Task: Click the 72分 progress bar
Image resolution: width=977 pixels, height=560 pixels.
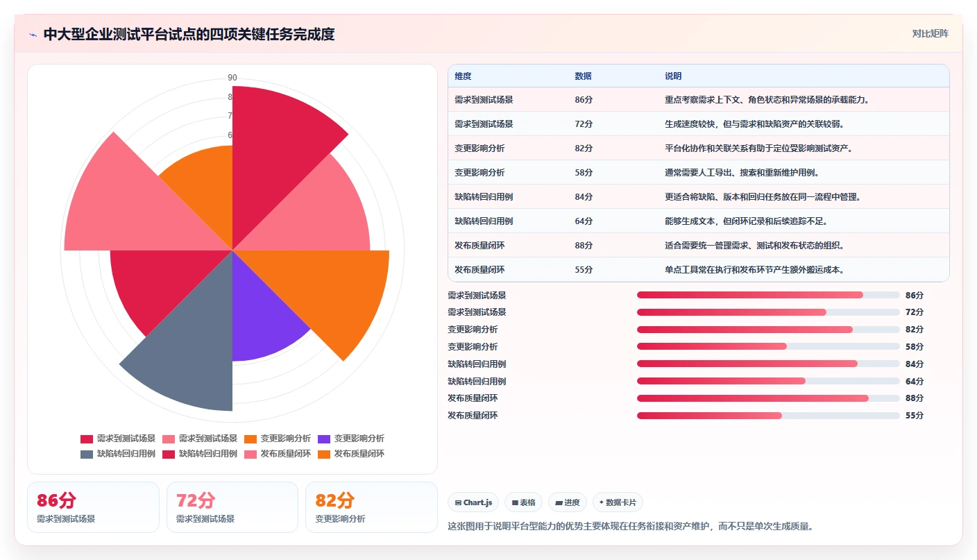Action: point(768,312)
